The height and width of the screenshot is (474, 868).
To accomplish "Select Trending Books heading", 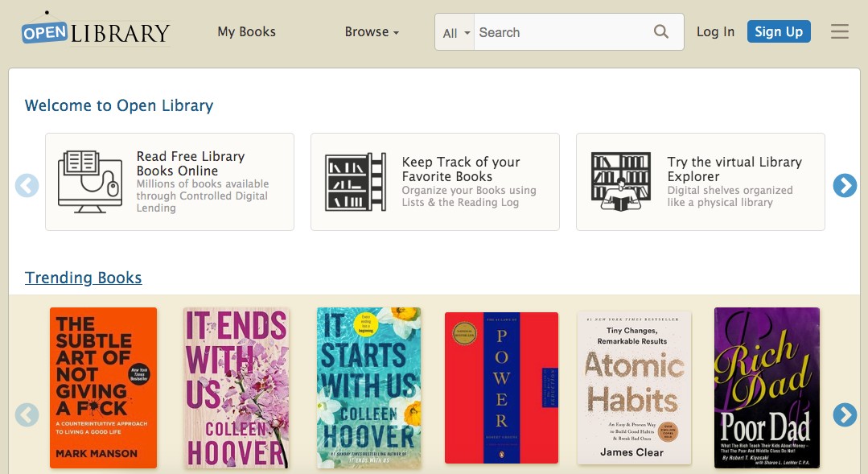I will coord(83,278).
